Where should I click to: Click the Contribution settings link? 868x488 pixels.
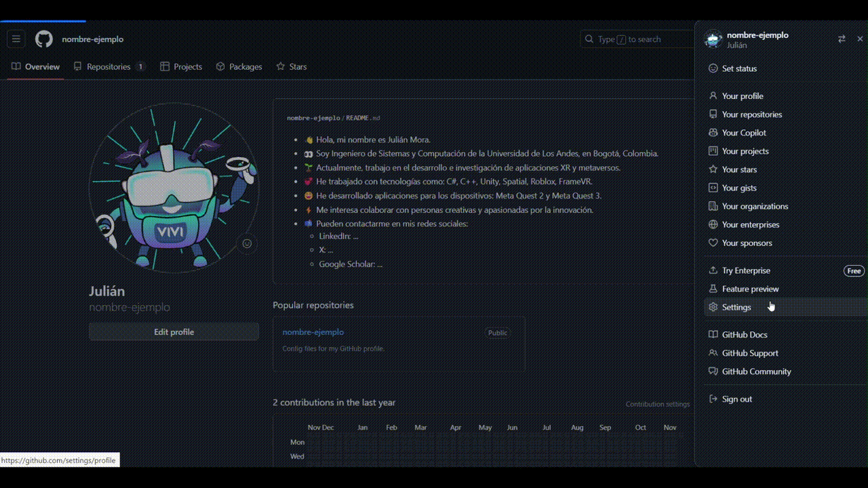(x=657, y=404)
